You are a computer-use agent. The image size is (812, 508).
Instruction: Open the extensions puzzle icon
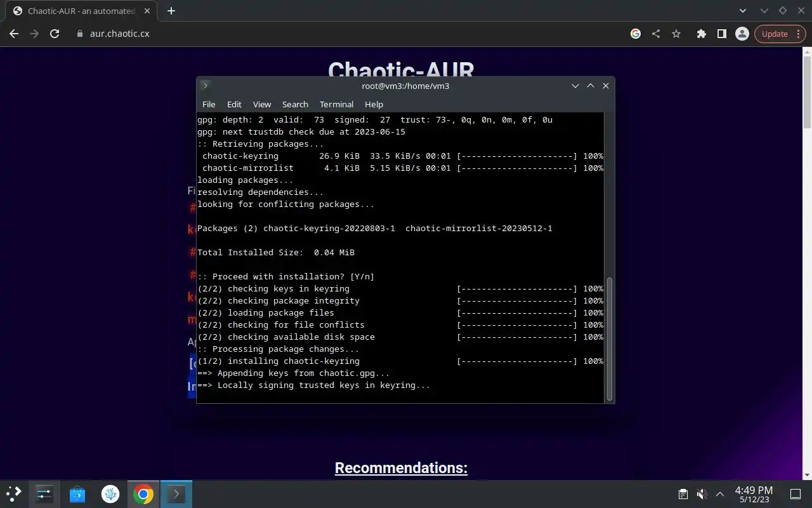click(701, 34)
